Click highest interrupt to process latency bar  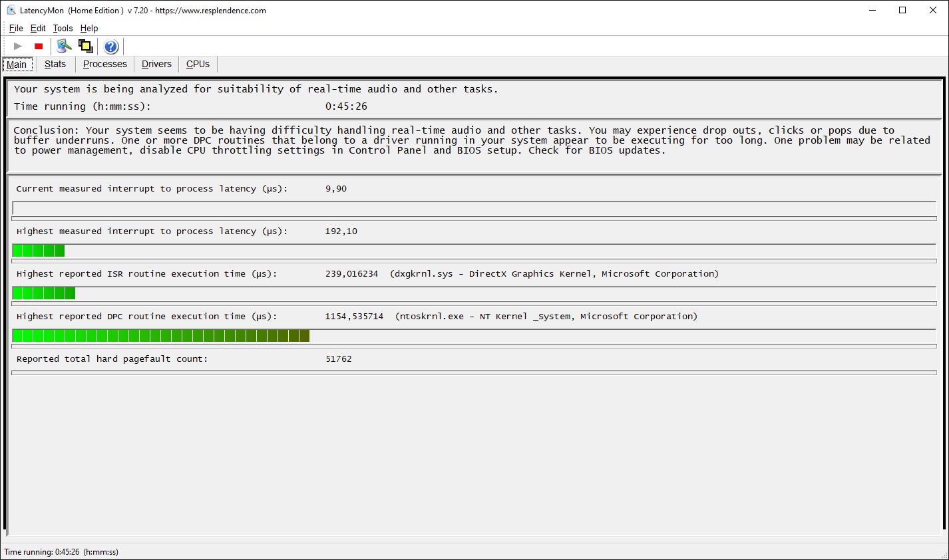(x=474, y=251)
